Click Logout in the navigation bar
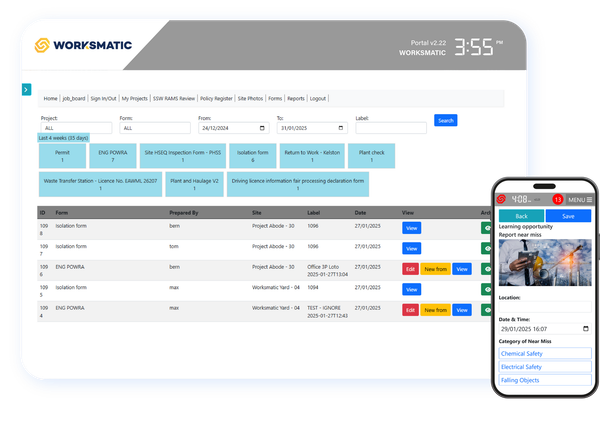Screen dimensions: 600x426 318,98
